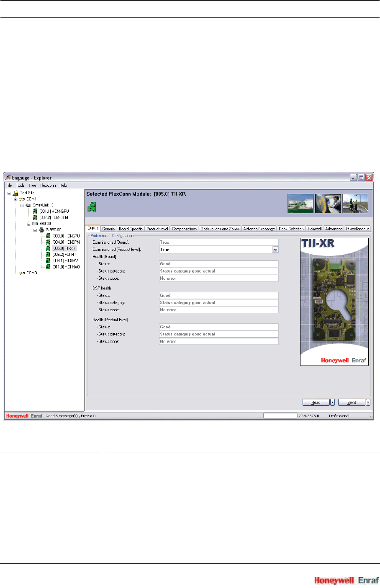This screenshot has width=380, height=588.
Task: Open the Tools menu
Action: tap(20, 185)
